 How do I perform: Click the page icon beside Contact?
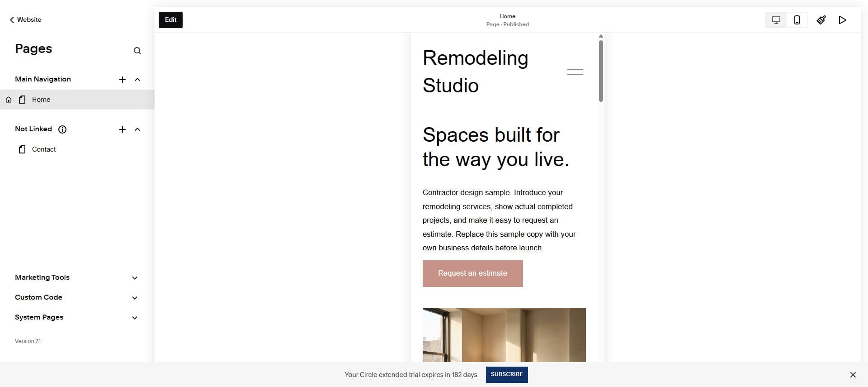(x=22, y=149)
